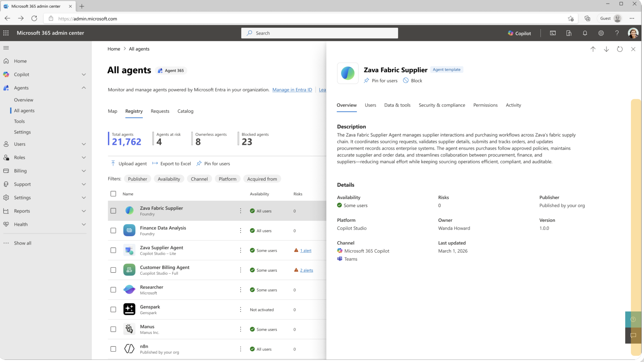Click the Finance Data Analysis agent icon
This screenshot has width=644, height=362.
pyautogui.click(x=129, y=230)
